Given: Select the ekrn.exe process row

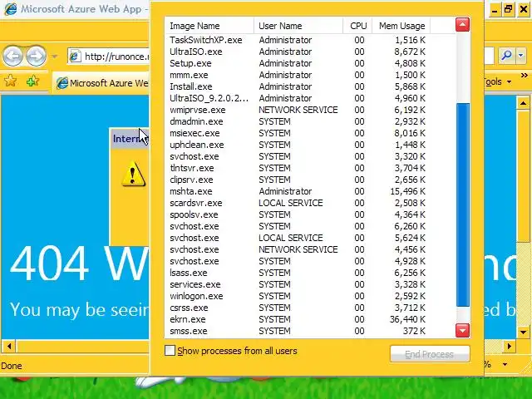Looking at the screenshot, I should (x=310, y=319).
